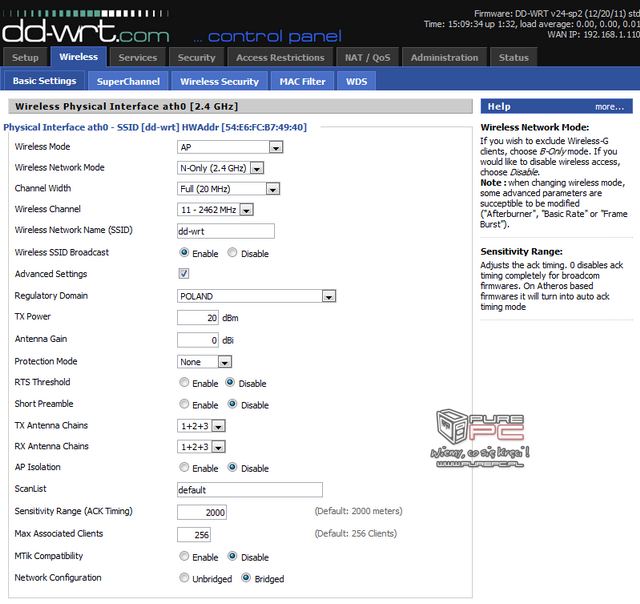Select the Basic Settings sub-tab

coord(44,80)
